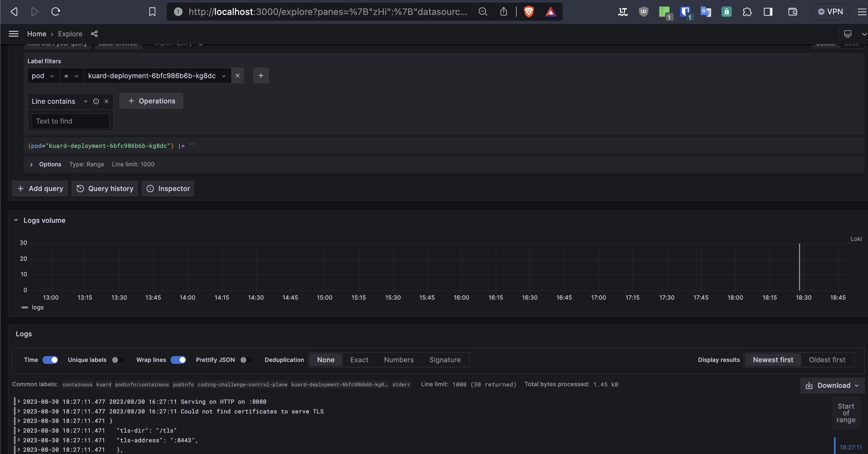The image size is (868, 454).
Task: Open the Grafana top-right chevron dropdown
Action: [864, 34]
